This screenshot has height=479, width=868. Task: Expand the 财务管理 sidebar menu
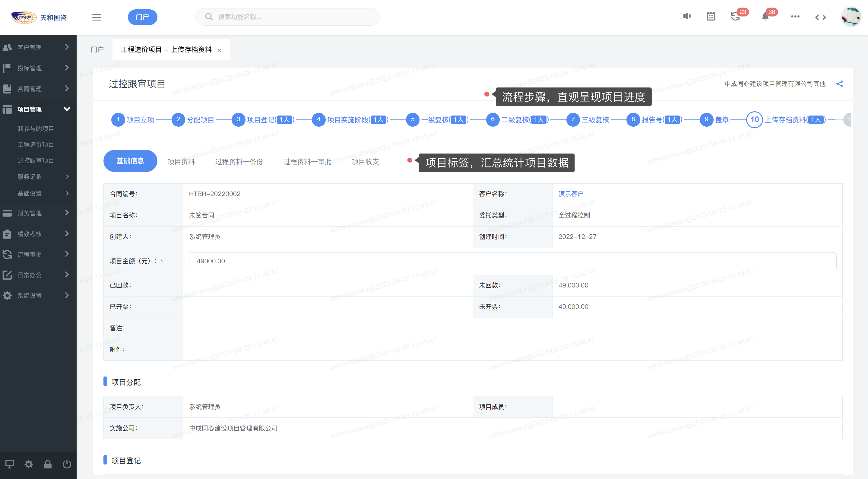[38, 213]
